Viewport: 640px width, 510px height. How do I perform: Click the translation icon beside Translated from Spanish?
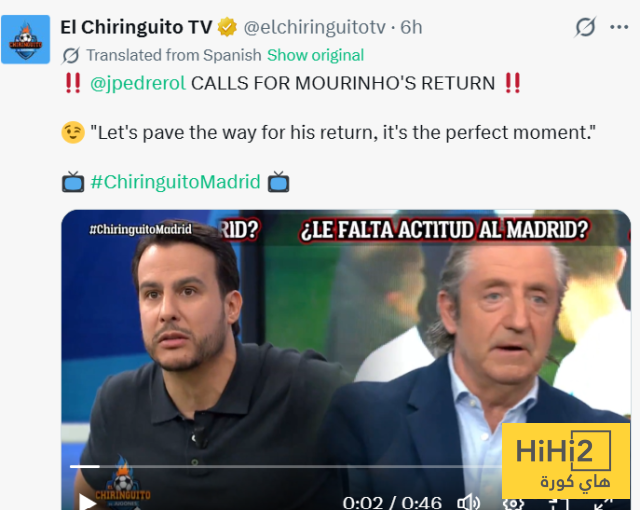click(71, 55)
